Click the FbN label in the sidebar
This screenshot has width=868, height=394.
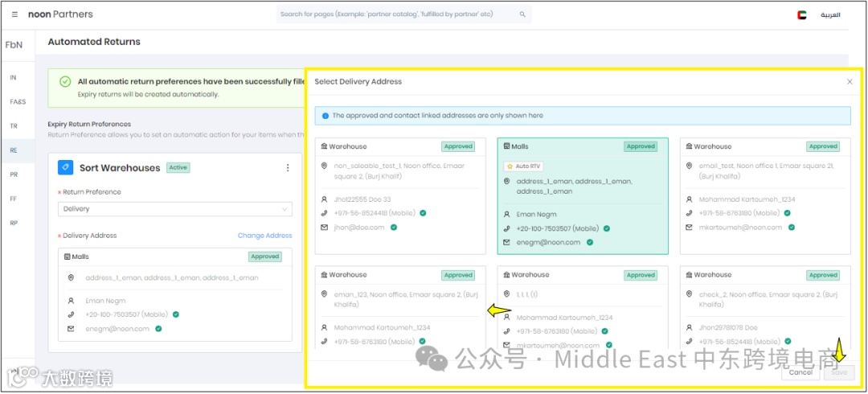pos(14,45)
